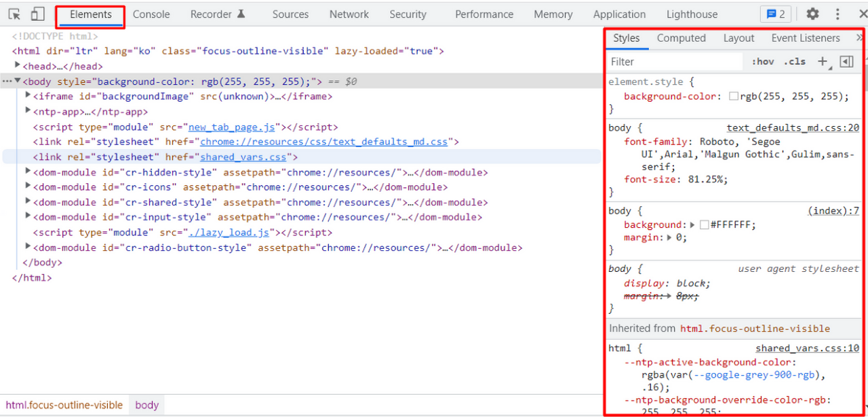Click the Filter styles input field
868x417 pixels.
tap(675, 62)
